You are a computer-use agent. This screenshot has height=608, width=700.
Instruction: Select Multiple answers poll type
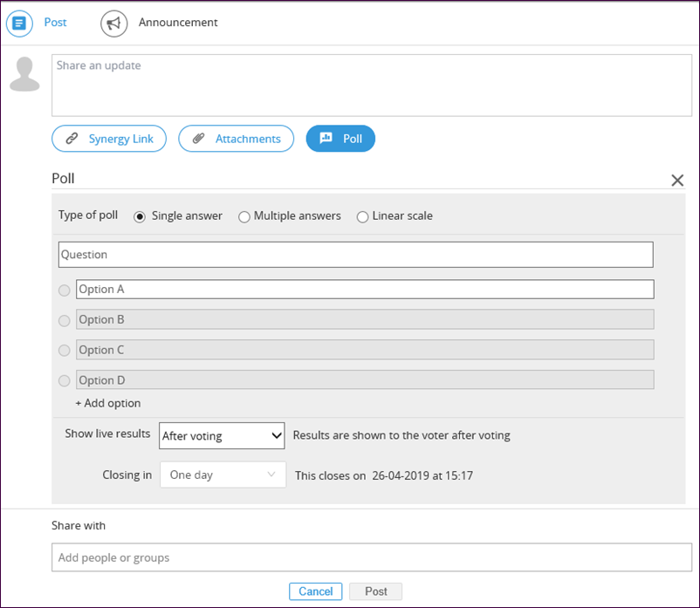(244, 217)
